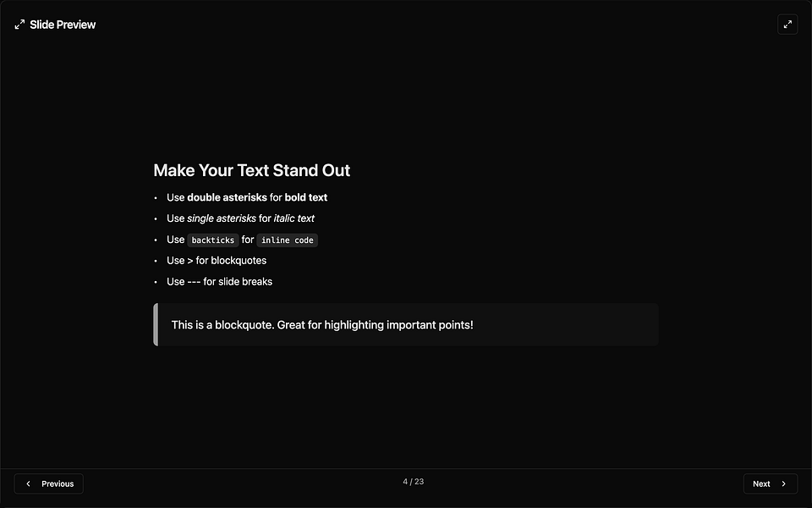Select the Make Your Text Stand Out heading

click(252, 170)
